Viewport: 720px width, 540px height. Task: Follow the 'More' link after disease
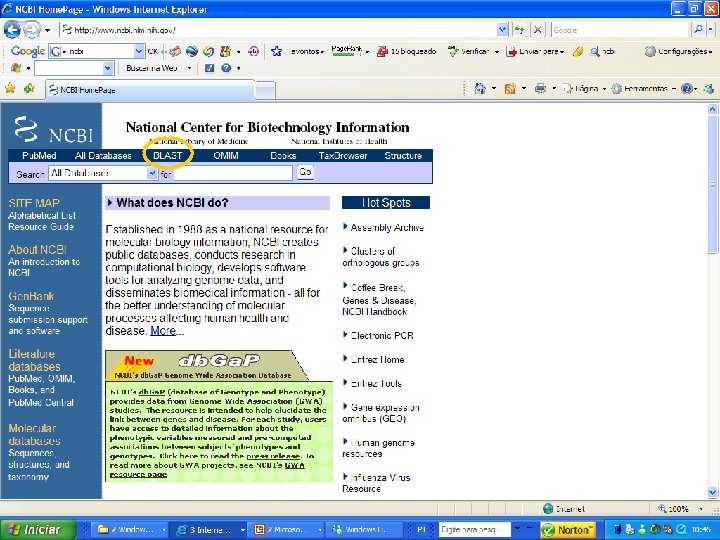pyautogui.click(x=163, y=331)
